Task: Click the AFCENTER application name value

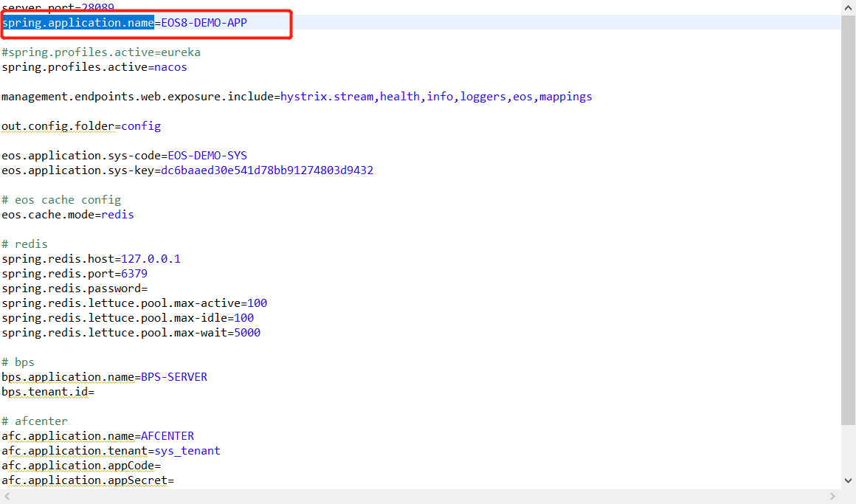Action: (x=168, y=436)
